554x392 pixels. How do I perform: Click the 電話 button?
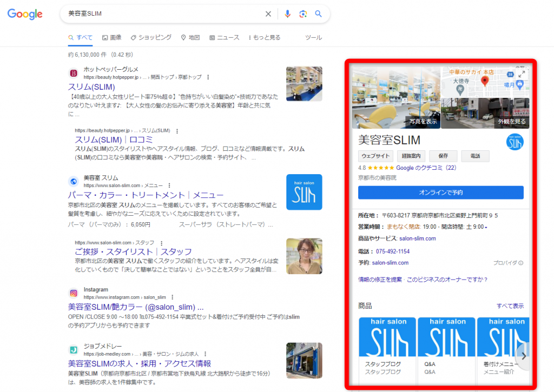click(475, 156)
